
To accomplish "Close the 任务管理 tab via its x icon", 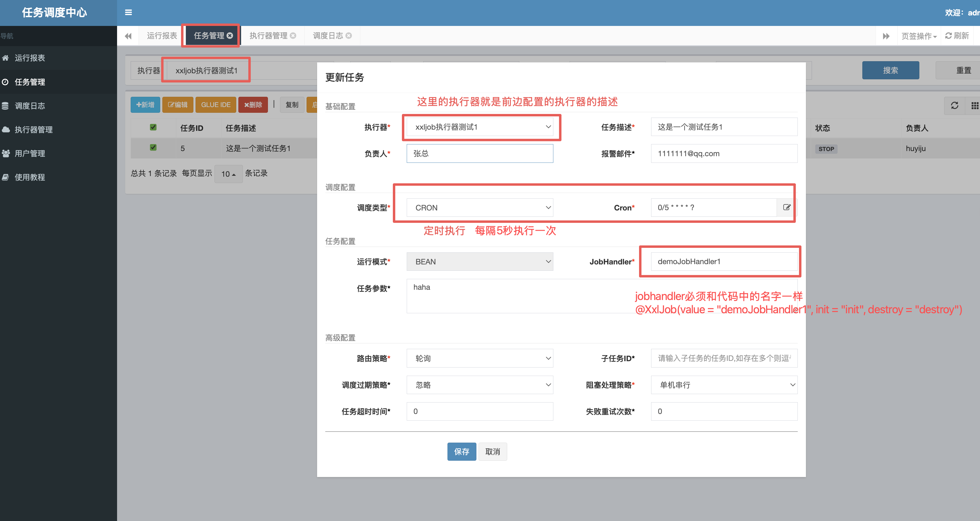I will click(x=230, y=35).
